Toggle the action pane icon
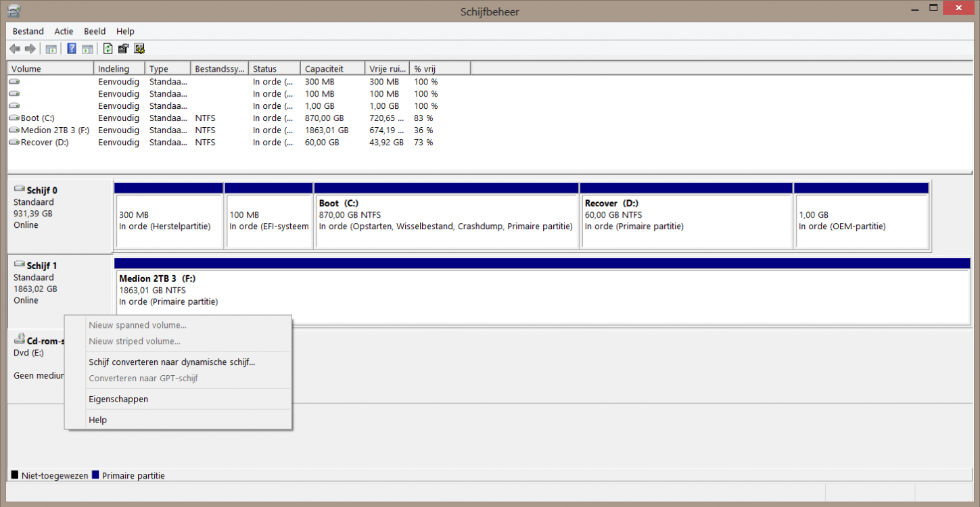The height and width of the screenshot is (507, 980). coord(87,48)
